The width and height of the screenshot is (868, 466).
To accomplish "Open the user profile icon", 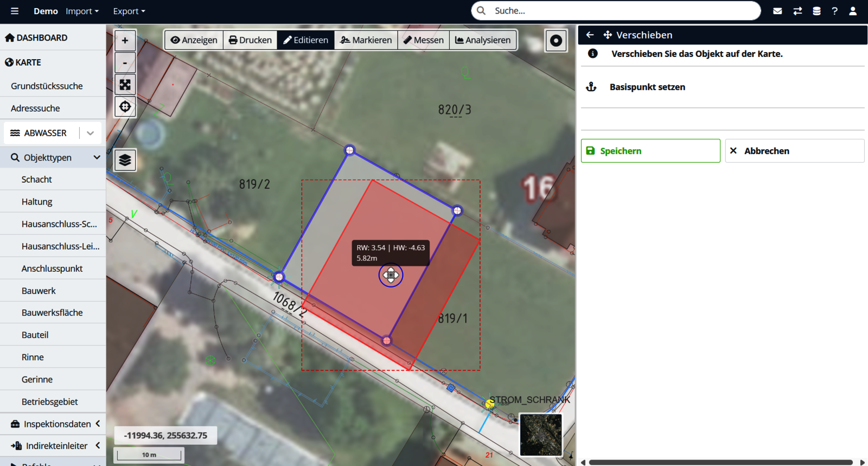I will pyautogui.click(x=853, y=11).
